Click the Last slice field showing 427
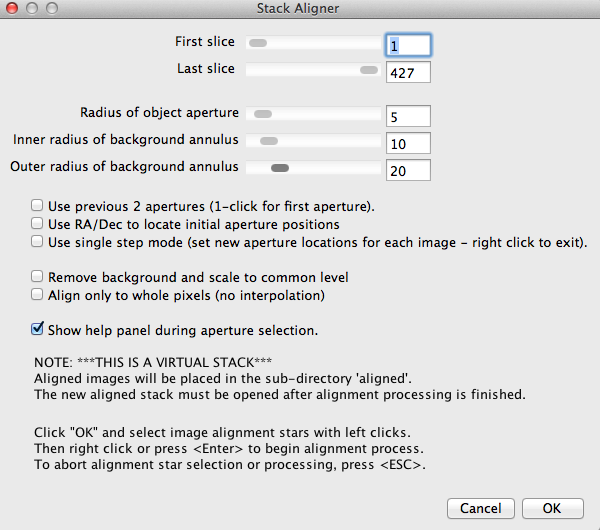 click(x=407, y=72)
